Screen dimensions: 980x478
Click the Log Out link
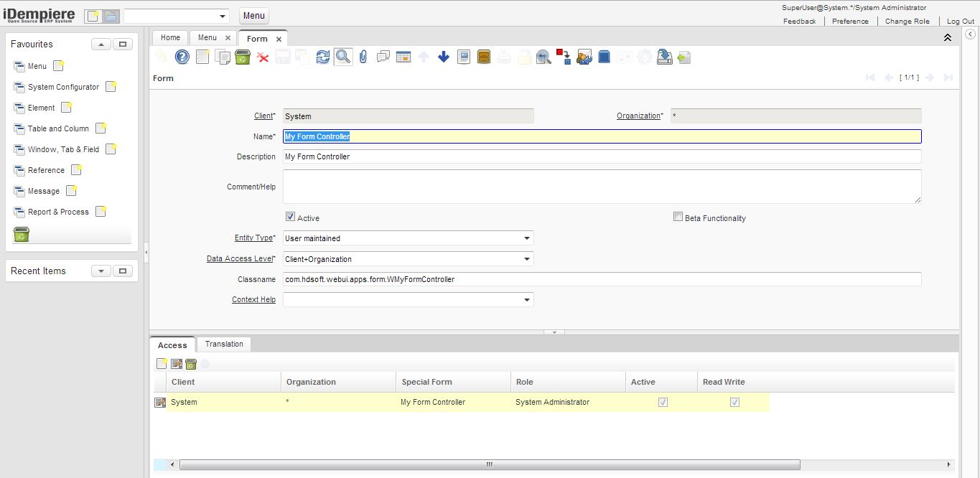point(961,22)
